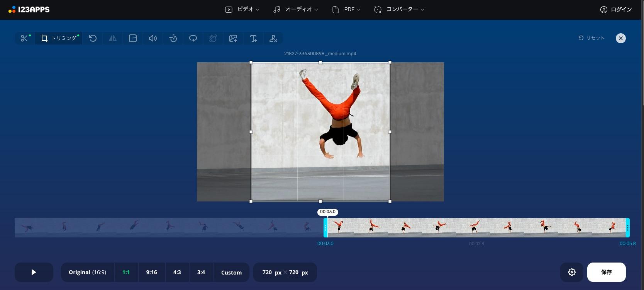Open the gear output settings
Screen dimensions: 644x290
click(x=572, y=272)
